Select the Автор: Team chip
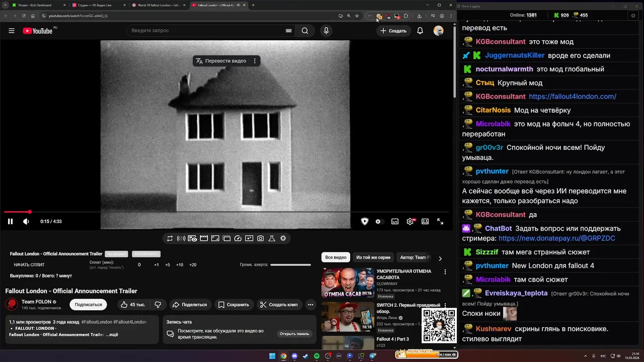The width and height of the screenshot is (644, 362). coord(415,257)
